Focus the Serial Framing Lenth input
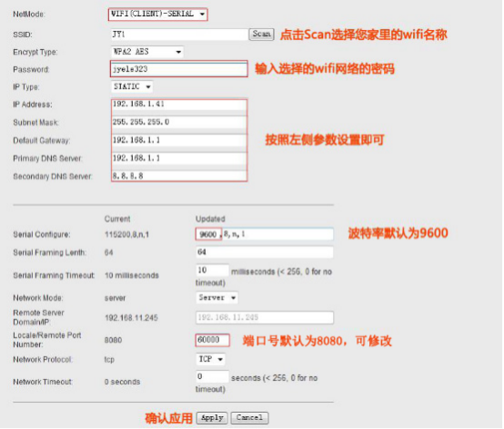The image size is (504, 429). coord(265,252)
